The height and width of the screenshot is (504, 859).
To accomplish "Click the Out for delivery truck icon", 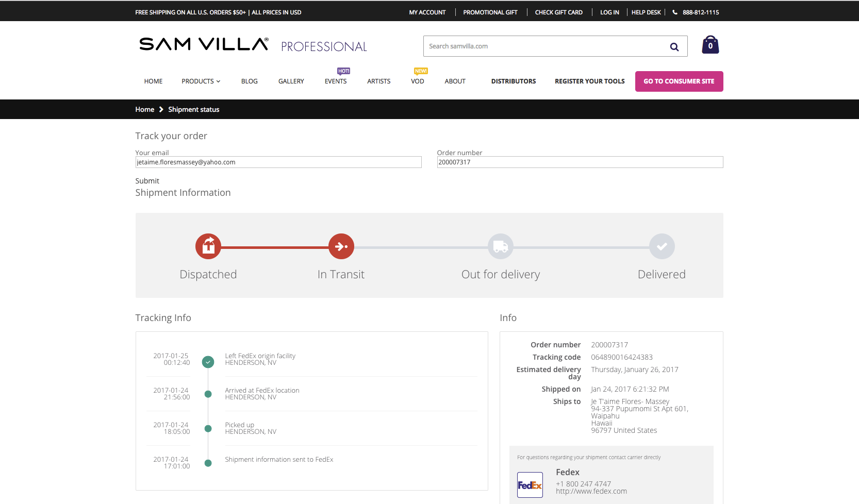I will coord(500,246).
